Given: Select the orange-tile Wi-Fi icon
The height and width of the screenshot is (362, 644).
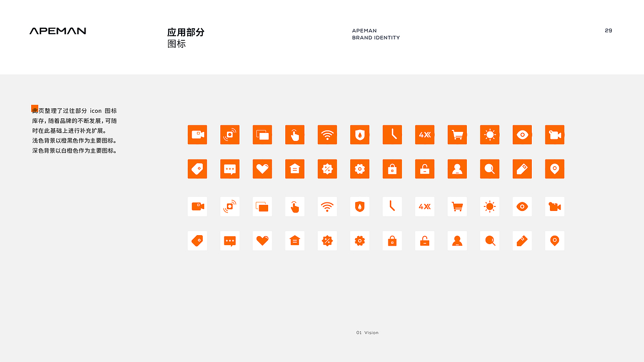Looking at the screenshot, I should tap(327, 135).
